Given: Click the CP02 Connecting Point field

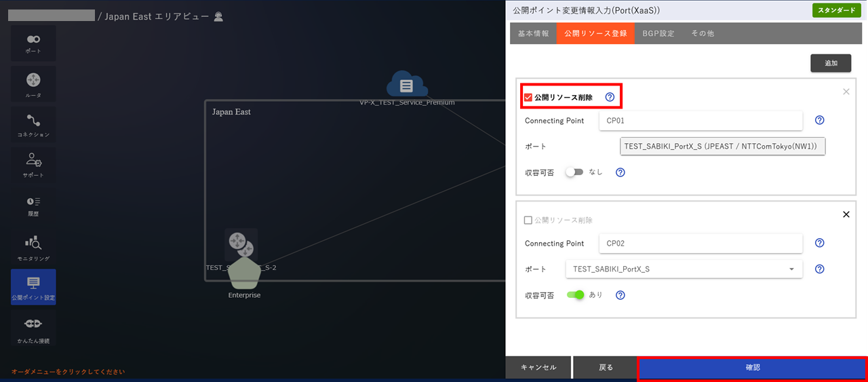Looking at the screenshot, I should [701, 243].
